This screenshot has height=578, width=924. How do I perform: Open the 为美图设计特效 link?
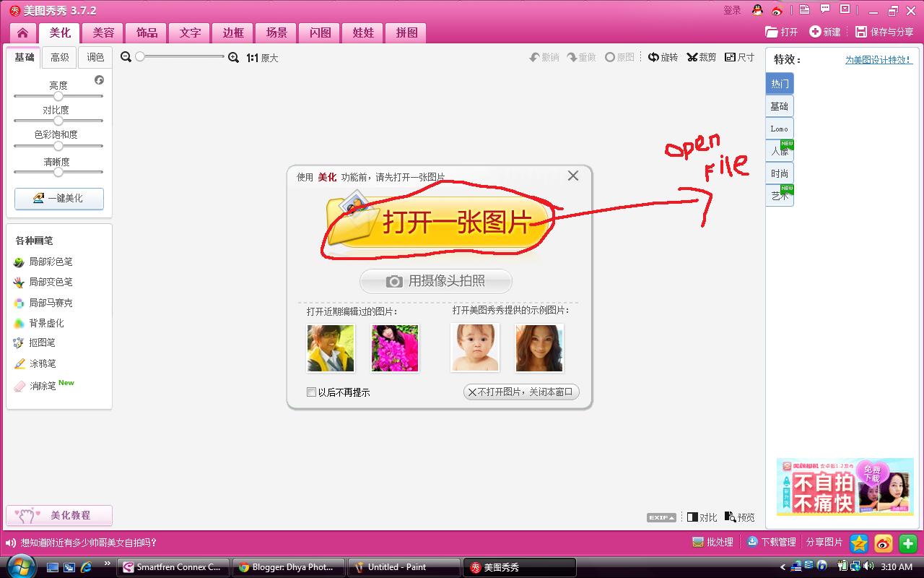[x=879, y=60]
